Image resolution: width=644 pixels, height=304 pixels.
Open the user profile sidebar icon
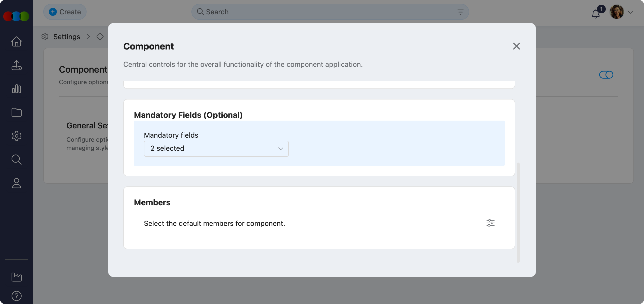click(x=17, y=183)
